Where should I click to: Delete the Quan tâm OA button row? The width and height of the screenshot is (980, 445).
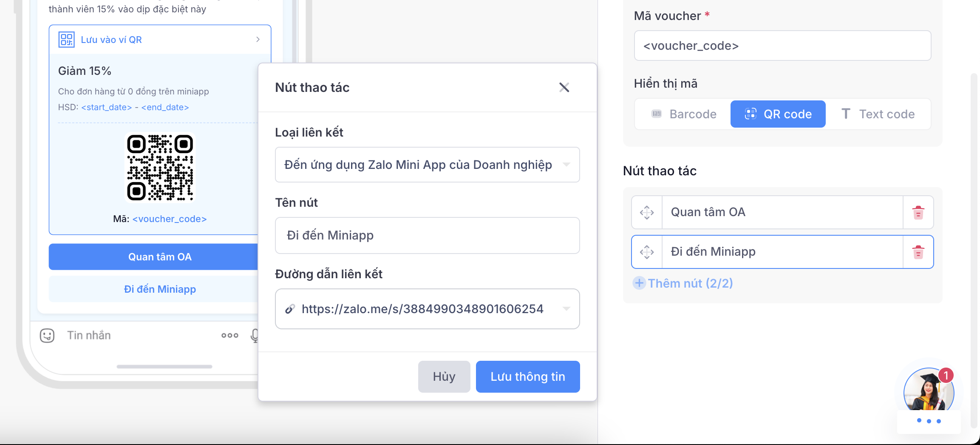click(918, 212)
